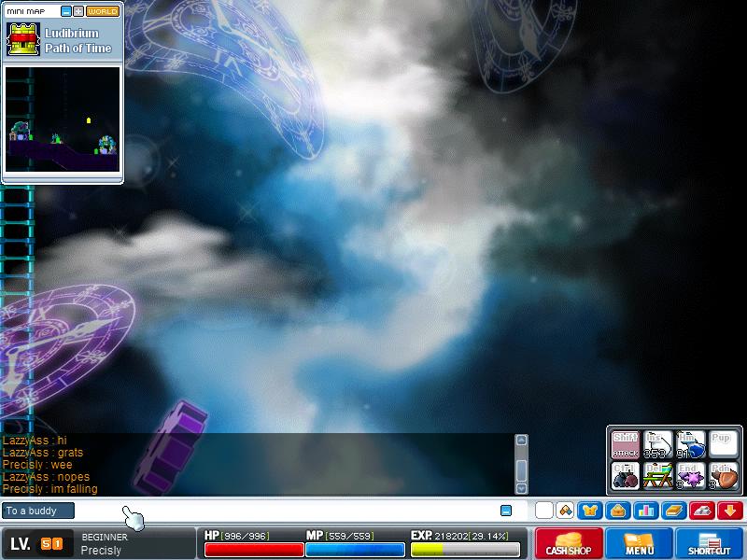Click chat line "Precisly : wee"

[x=37, y=464]
